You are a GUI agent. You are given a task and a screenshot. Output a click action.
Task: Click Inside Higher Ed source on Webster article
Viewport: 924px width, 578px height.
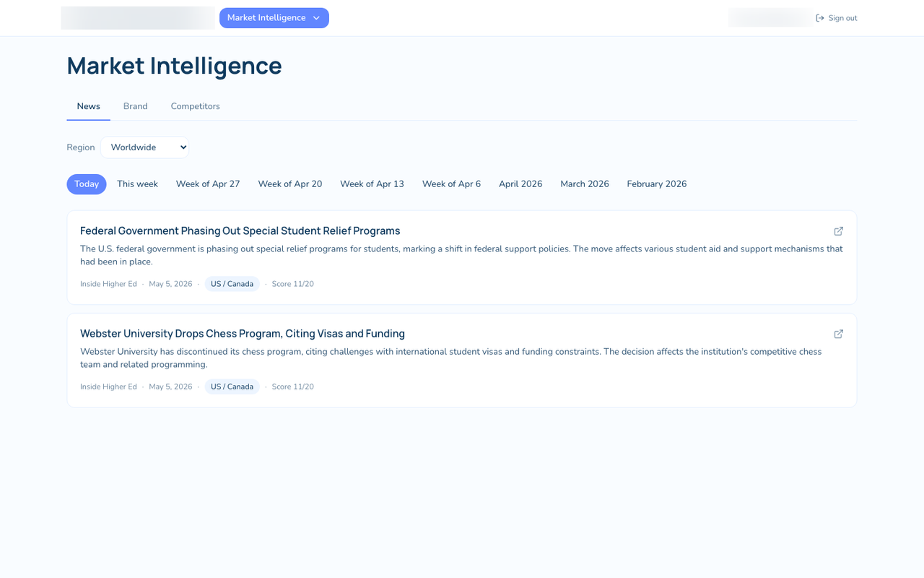click(x=108, y=387)
